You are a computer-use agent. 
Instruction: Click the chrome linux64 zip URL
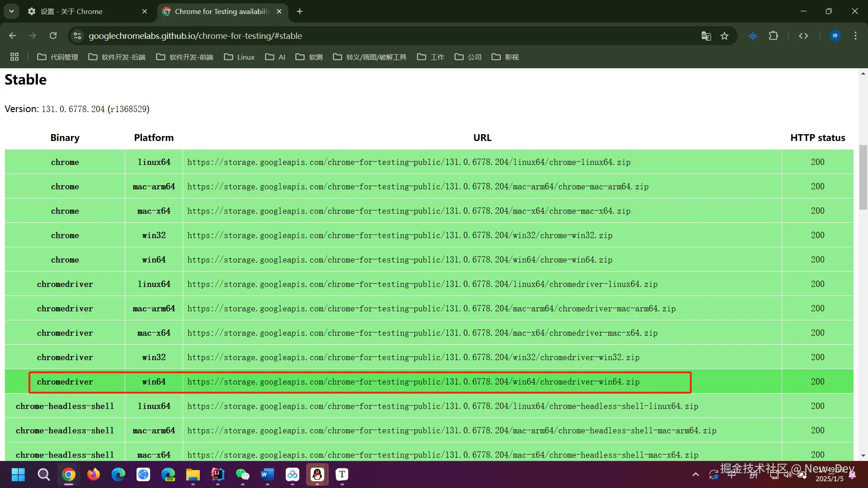click(409, 162)
